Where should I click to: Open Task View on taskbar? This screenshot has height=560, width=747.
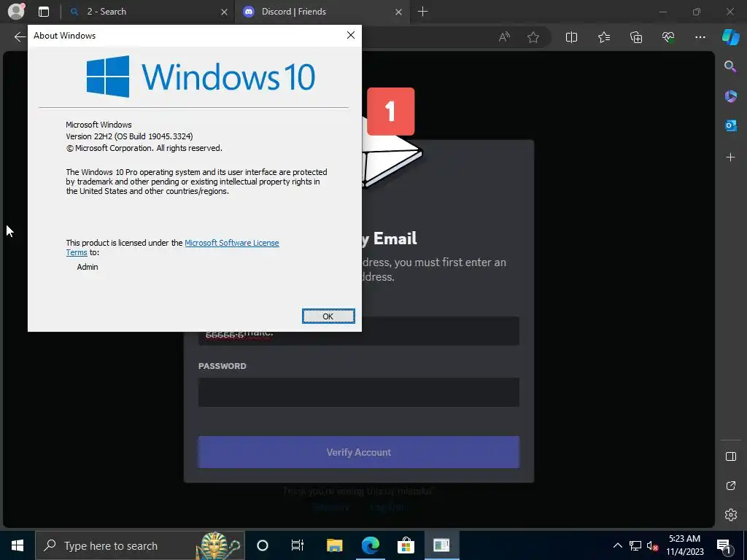tap(298, 545)
